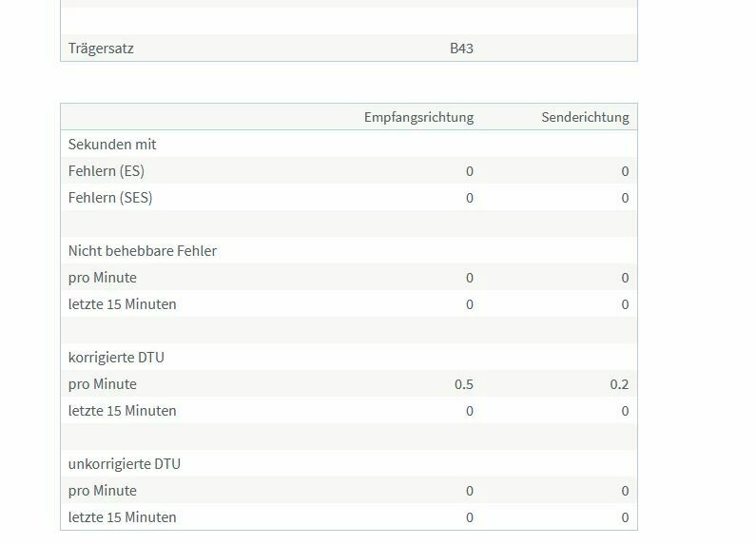The image size is (756, 545).
Task: Click the 0.5 korrigierte DTU receive value
Action: pyautogui.click(x=464, y=384)
